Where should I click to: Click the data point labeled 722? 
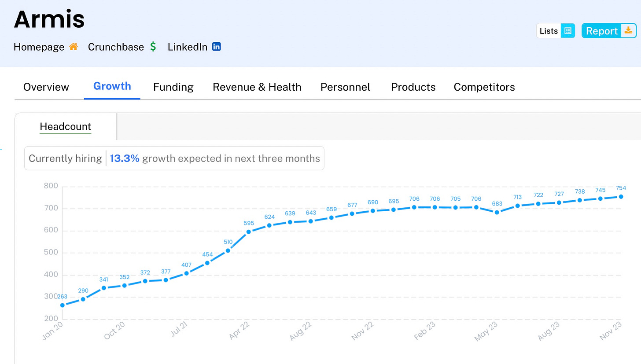pos(538,203)
